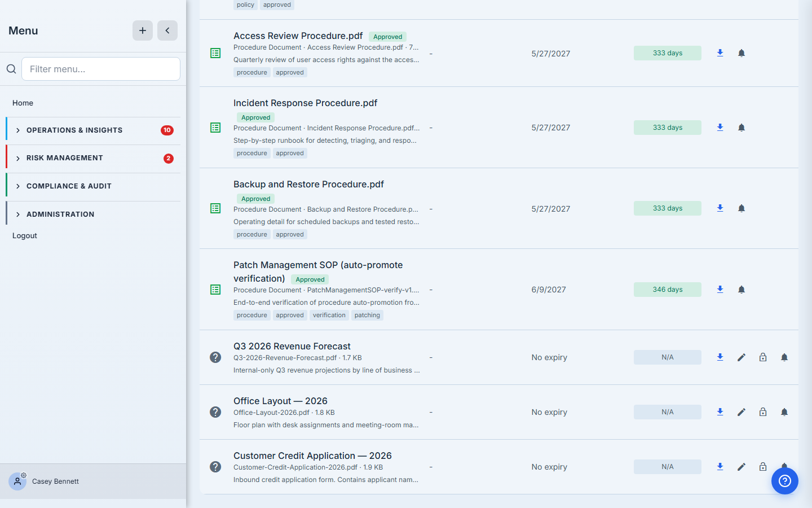
Task: Open Q3 2026 Revenue Forecast title
Action: (292, 346)
